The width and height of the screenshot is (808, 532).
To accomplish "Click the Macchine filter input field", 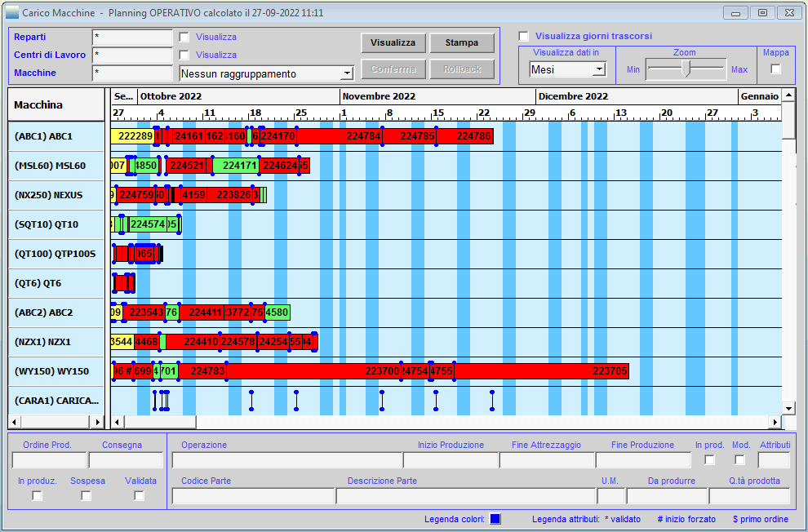I will point(132,73).
